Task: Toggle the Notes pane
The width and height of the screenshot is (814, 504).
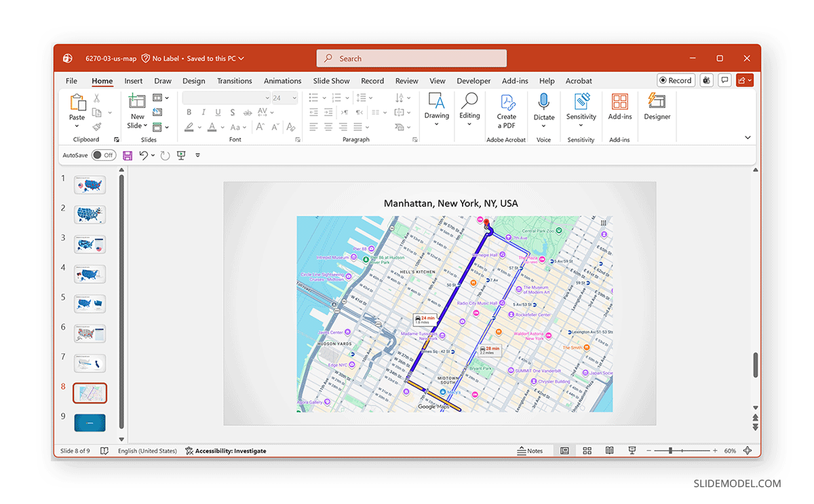Action: click(x=530, y=450)
